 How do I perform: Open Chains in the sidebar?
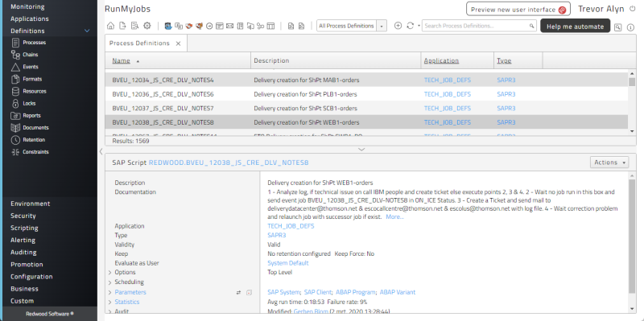(x=30, y=55)
